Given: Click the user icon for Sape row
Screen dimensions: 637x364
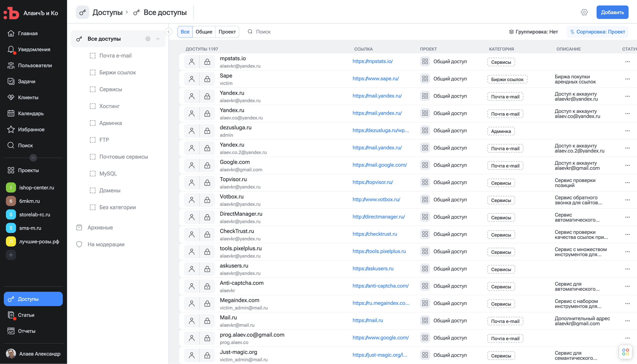Looking at the screenshot, I should coord(192,79).
